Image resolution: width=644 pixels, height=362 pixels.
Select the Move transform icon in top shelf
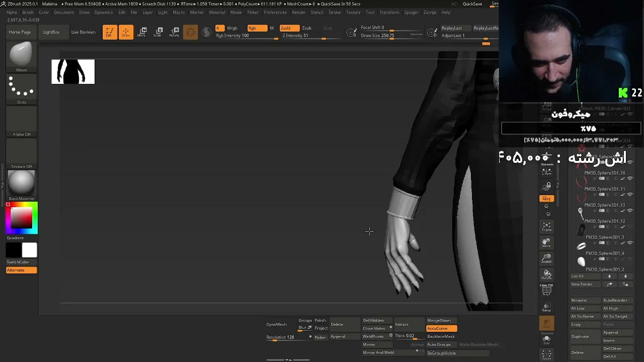point(142,32)
